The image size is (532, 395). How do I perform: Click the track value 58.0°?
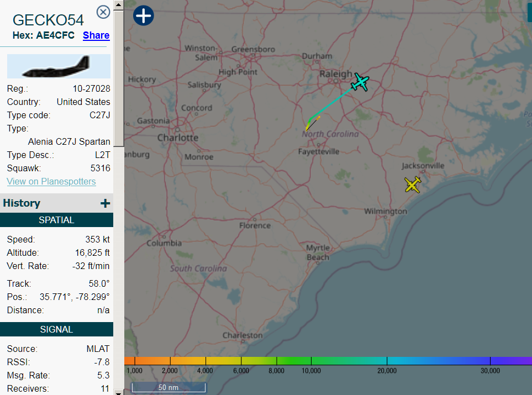pos(99,283)
